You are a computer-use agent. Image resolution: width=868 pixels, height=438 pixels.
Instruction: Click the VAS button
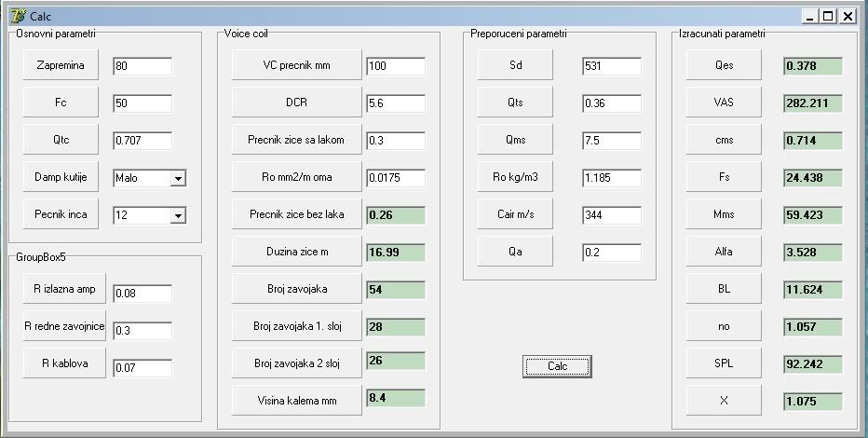[x=724, y=103]
